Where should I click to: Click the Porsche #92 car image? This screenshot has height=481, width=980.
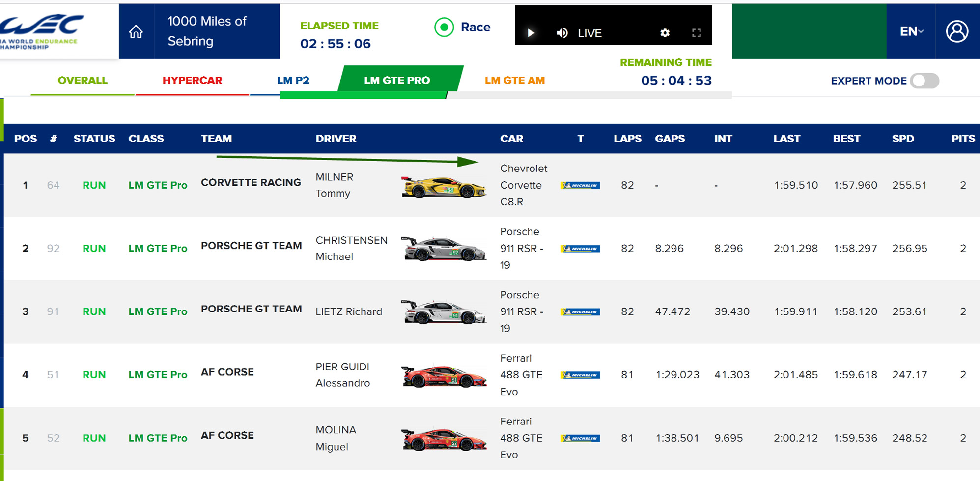pyautogui.click(x=444, y=249)
